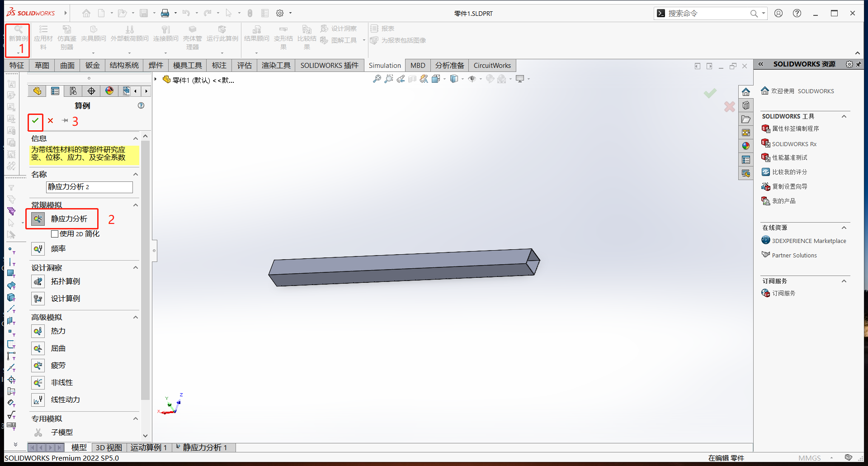Switch to the Simulation ribbon tab
The height and width of the screenshot is (466, 868).
385,66
